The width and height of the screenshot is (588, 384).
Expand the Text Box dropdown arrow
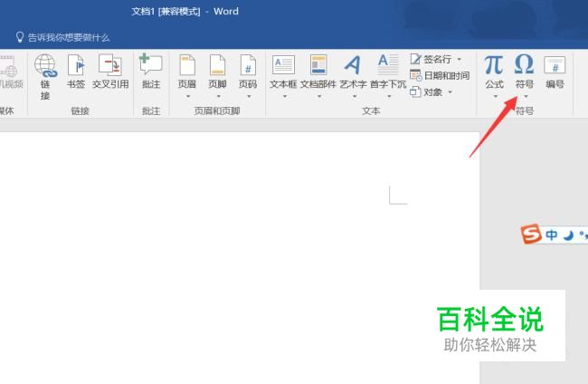click(x=285, y=97)
